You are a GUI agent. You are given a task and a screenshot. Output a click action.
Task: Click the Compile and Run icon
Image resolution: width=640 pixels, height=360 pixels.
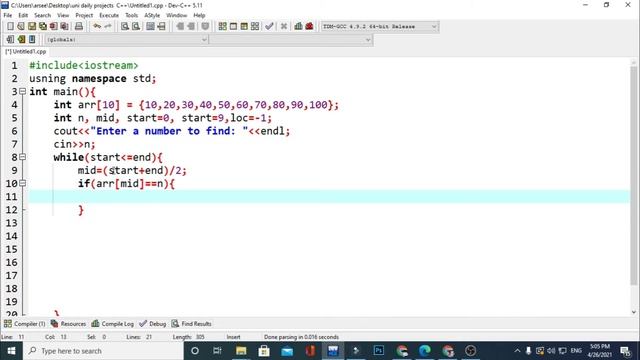pos(244,27)
